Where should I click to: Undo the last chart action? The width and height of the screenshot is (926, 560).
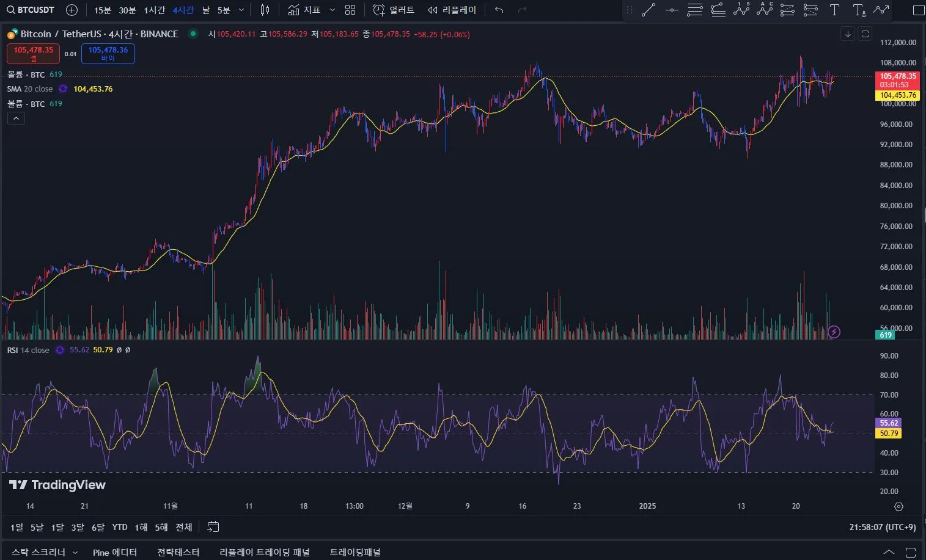(x=499, y=10)
